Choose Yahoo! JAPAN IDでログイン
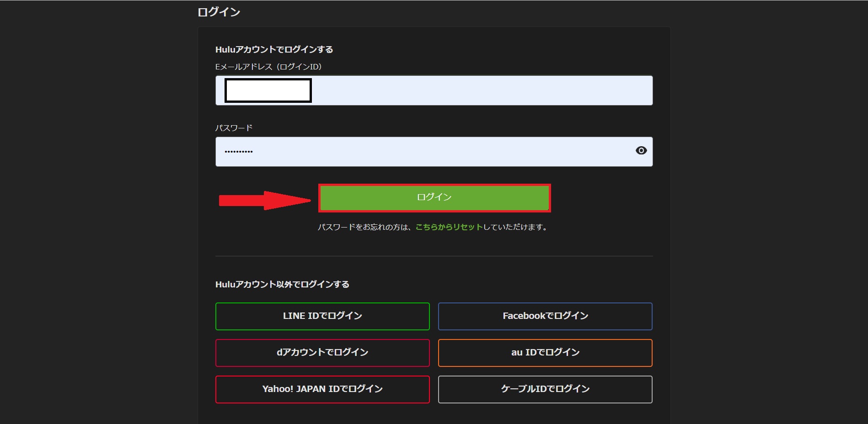The image size is (868, 424). point(322,389)
